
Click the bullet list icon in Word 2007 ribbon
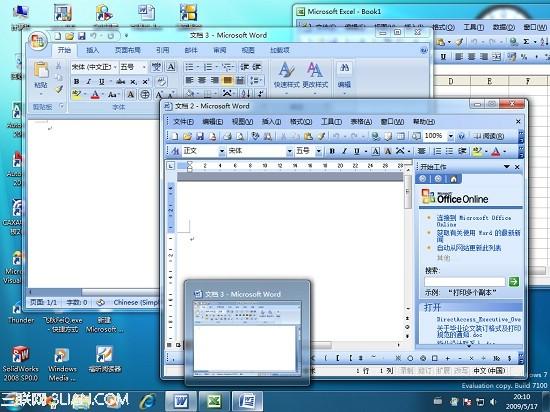[189, 67]
